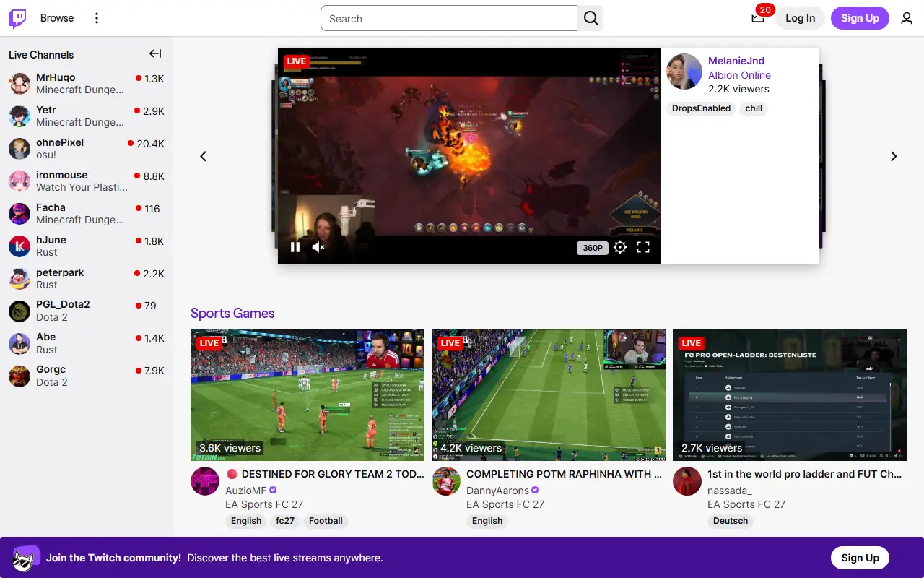Enter fullscreen on the featured stream

(643, 247)
